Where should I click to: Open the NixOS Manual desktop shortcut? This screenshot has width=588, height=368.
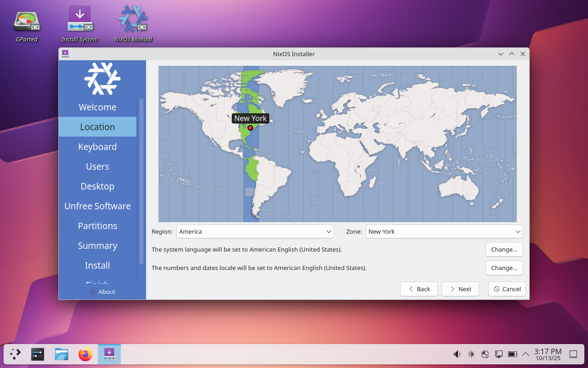[x=133, y=22]
